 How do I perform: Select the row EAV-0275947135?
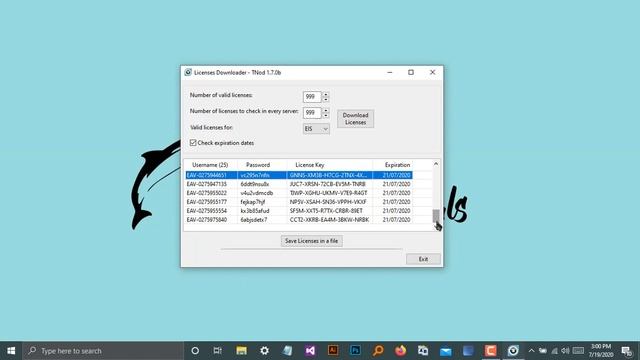tap(298, 184)
